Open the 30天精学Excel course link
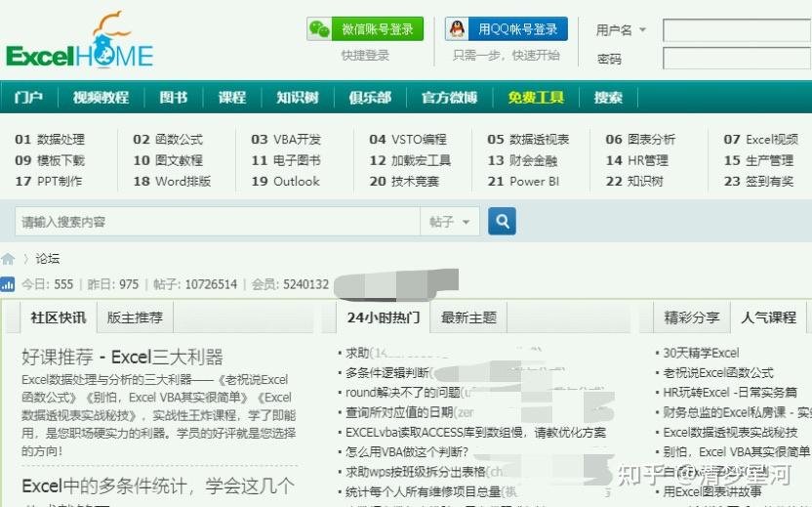This screenshot has height=507, width=812. click(x=701, y=353)
